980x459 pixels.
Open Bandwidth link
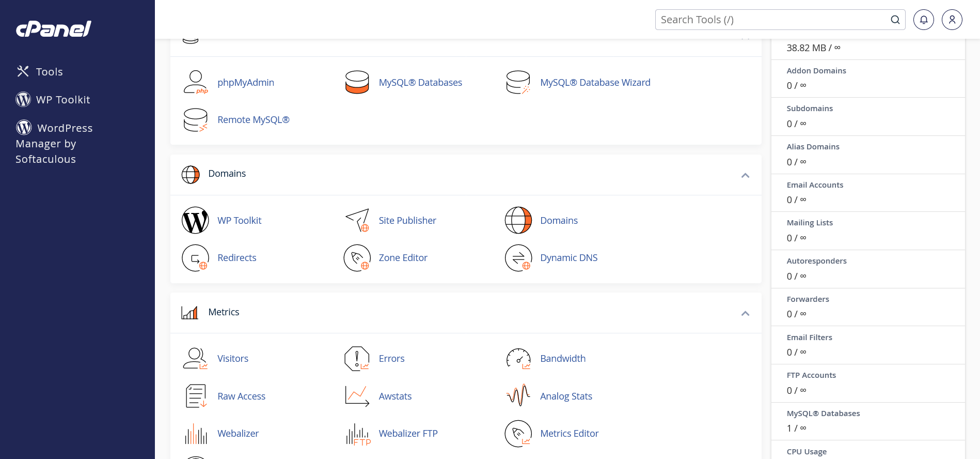pyautogui.click(x=563, y=359)
